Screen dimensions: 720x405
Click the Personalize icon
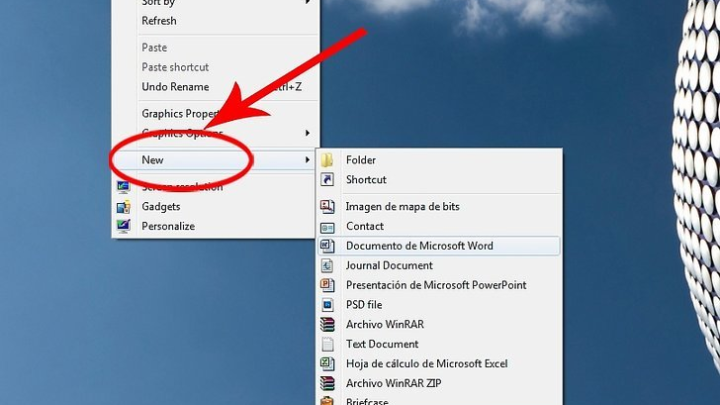(123, 226)
